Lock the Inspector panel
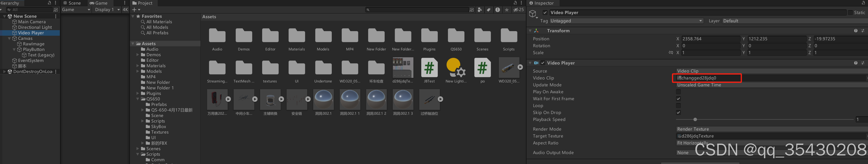The height and width of the screenshot is (164, 868). (x=864, y=3)
